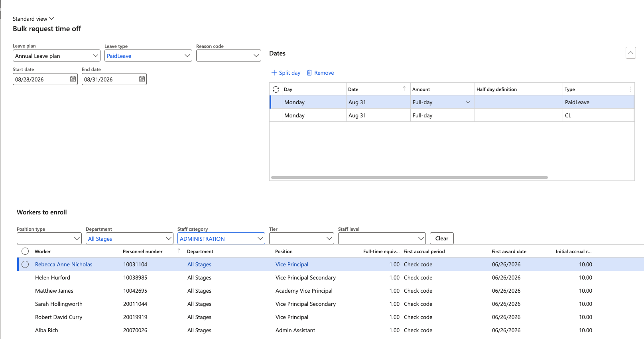Open Amount dropdown for the PaidLeave row
The width and height of the screenshot is (644, 339).
tap(468, 102)
